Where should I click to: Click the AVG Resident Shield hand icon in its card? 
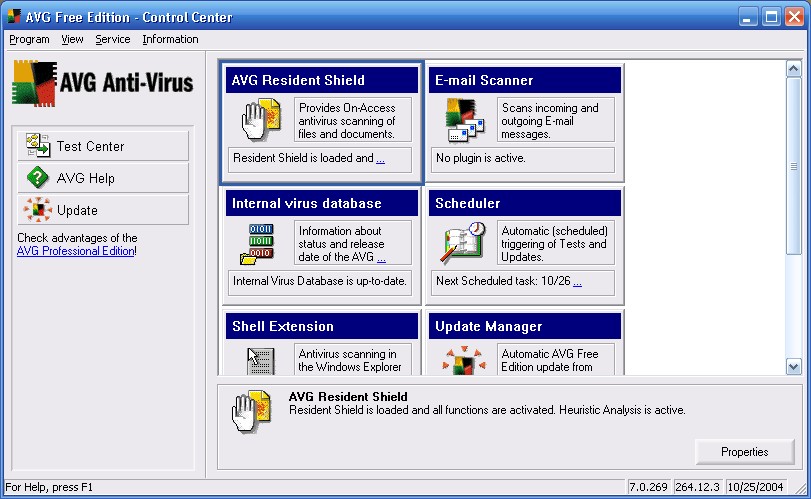[261, 120]
